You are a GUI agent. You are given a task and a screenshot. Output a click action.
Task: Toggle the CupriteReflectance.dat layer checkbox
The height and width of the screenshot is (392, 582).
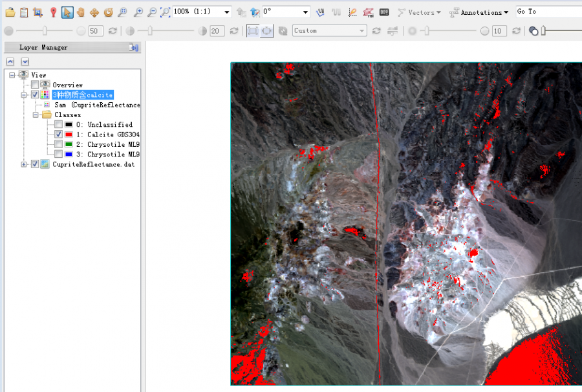coord(35,164)
